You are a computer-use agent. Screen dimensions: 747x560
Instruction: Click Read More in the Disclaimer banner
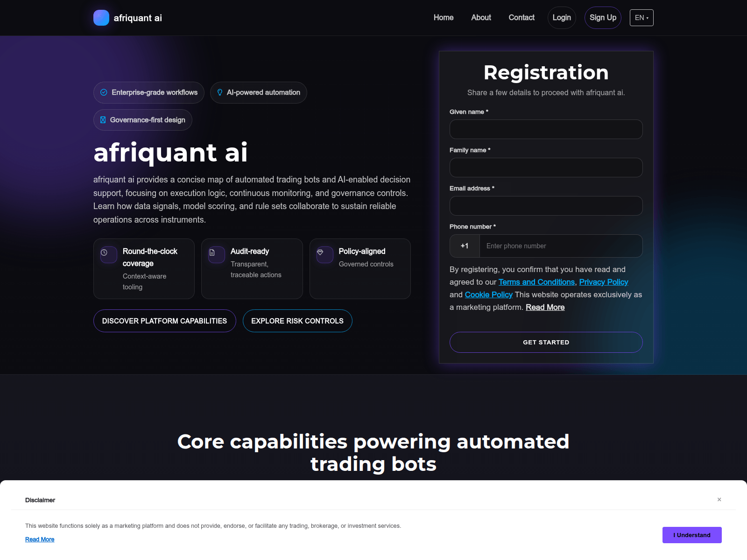[x=40, y=539]
